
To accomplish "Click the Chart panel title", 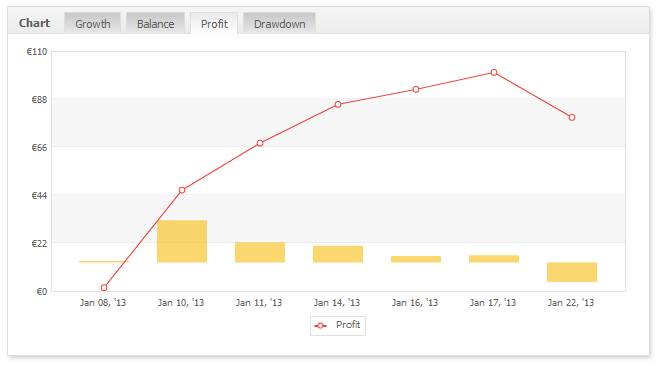I will 35,23.
